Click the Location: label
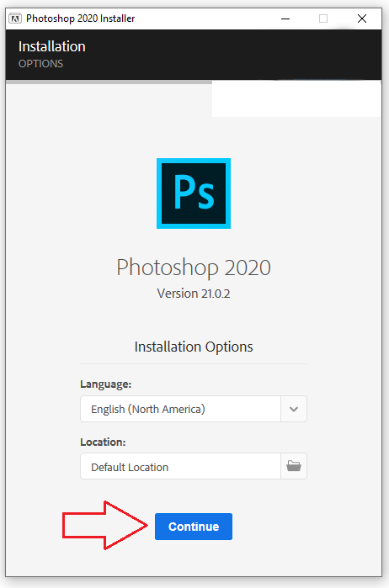The height and width of the screenshot is (588, 389). pyautogui.click(x=103, y=442)
